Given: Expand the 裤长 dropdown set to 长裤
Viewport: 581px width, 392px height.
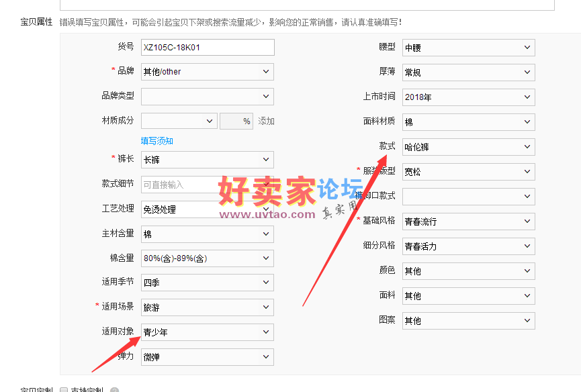Looking at the screenshot, I should (207, 160).
